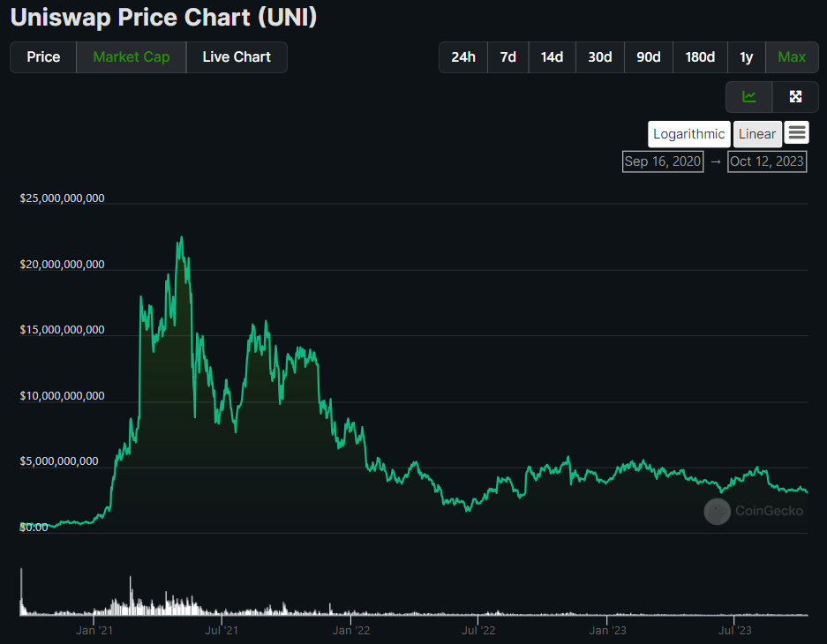Viewport: 827px width, 644px height.
Task: Click the $15,000,000,000 axis label
Action: (x=63, y=330)
